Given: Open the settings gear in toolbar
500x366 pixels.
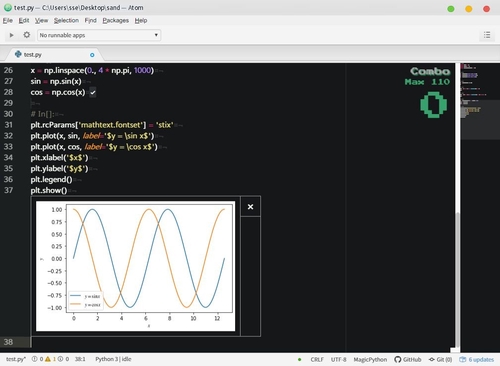Looking at the screenshot, I should (x=27, y=35).
